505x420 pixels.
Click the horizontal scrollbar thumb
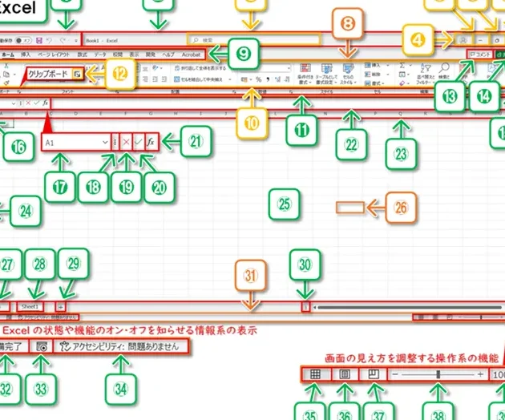pyautogui.click(x=409, y=308)
